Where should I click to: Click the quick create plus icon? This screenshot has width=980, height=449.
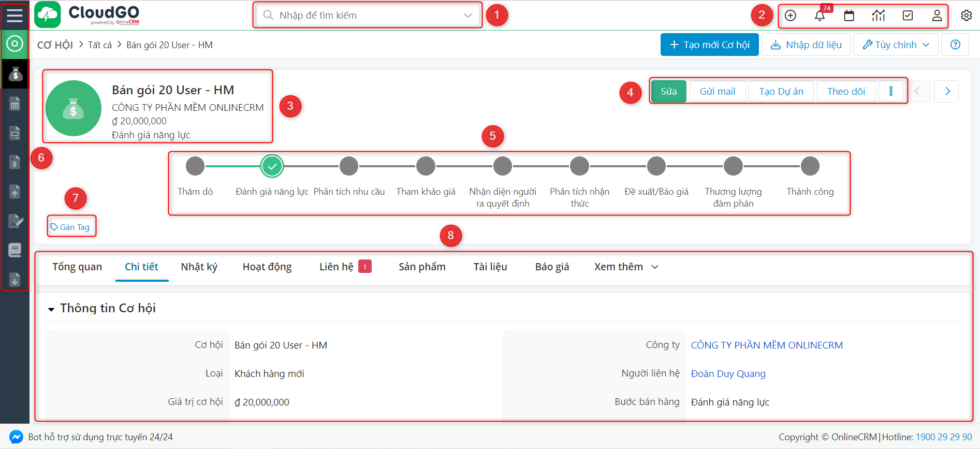(x=791, y=16)
